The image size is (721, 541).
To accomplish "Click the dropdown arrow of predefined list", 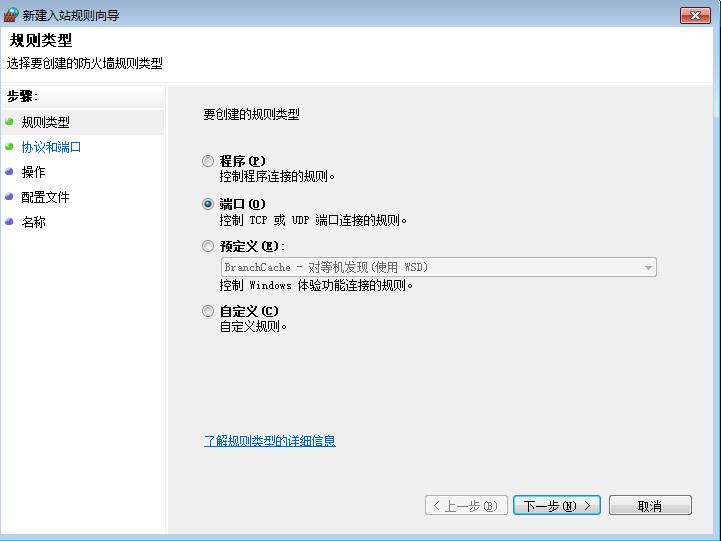I will 648,268.
